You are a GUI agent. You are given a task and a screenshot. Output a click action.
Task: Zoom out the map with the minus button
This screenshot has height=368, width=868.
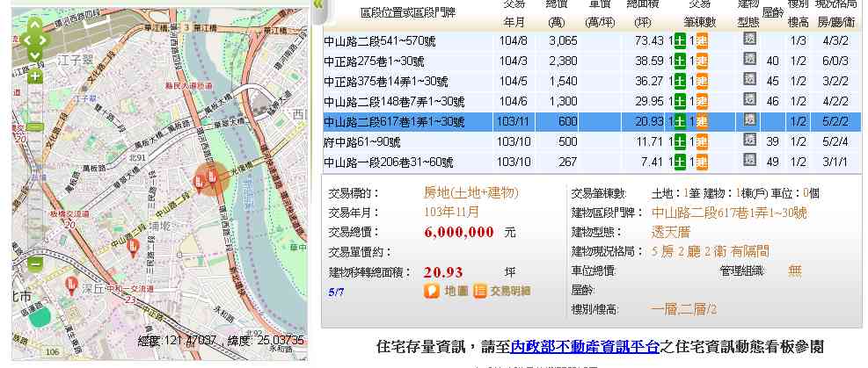[35, 264]
